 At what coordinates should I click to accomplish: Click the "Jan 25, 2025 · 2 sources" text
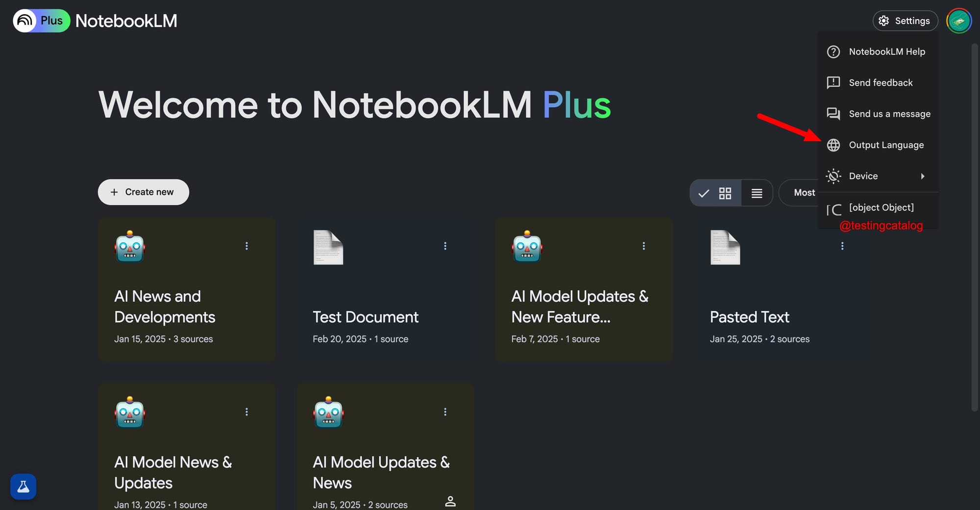tap(759, 339)
